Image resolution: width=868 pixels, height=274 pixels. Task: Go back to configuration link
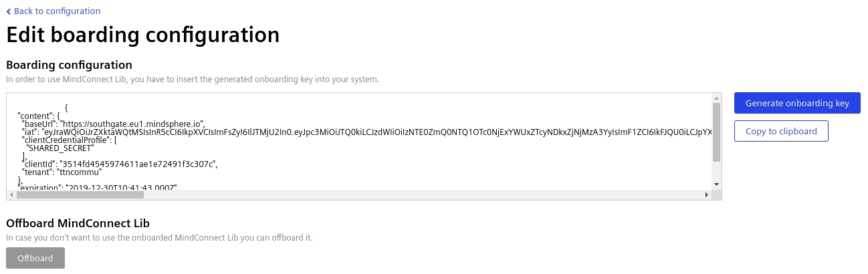pos(57,11)
